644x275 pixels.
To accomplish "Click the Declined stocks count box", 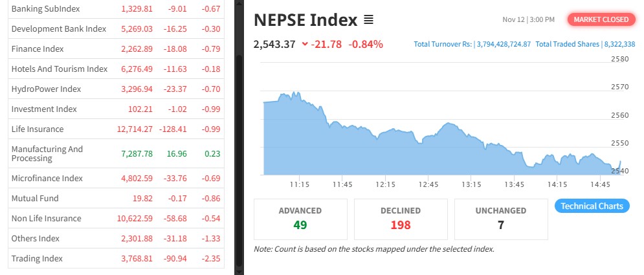I will (401, 219).
